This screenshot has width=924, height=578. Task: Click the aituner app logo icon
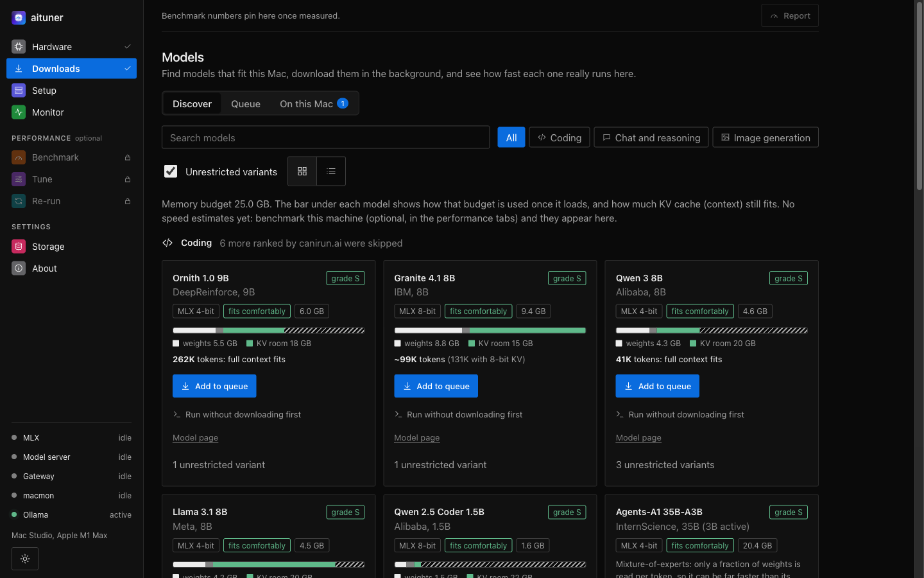[19, 17]
